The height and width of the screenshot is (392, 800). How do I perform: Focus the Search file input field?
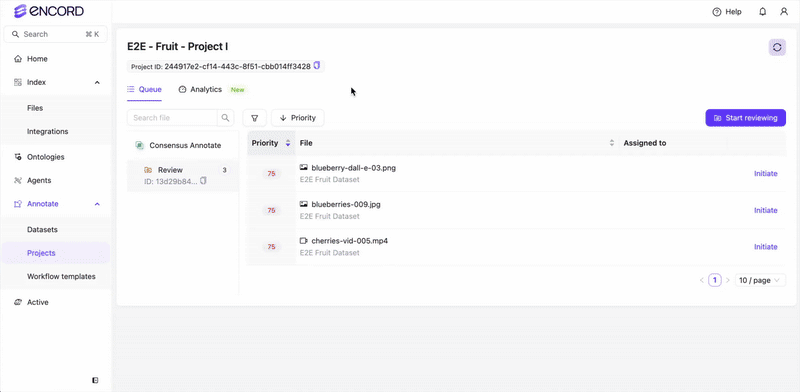point(172,118)
